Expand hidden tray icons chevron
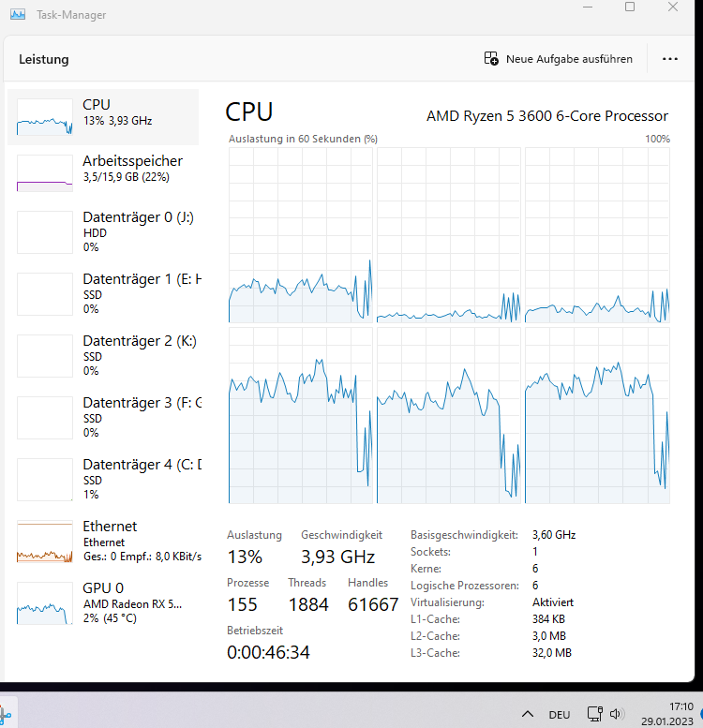703x728 pixels. [528, 714]
